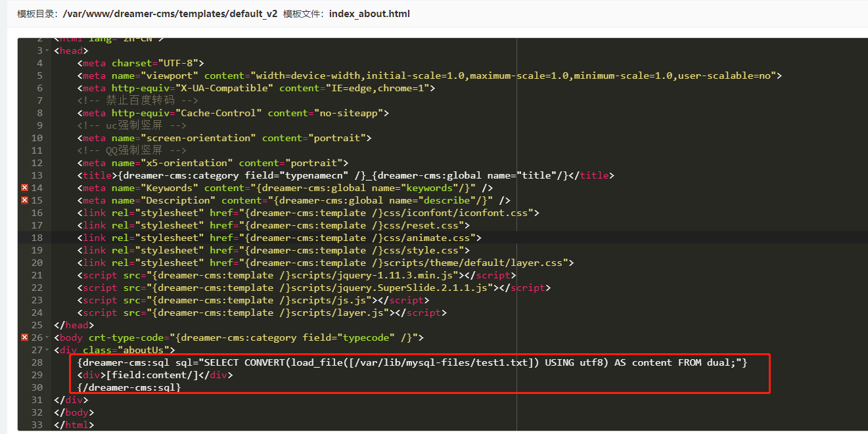Click the jquery.SuperSlide.2.1.1.js script line
The height and width of the screenshot is (434, 868).
point(313,288)
